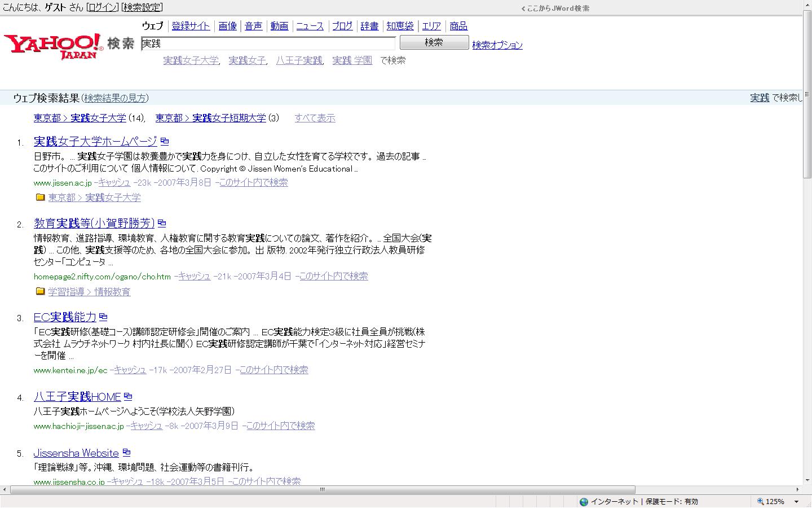The height and width of the screenshot is (508, 812).
Task: Select suggested query 実践女子大学
Action: click(x=191, y=60)
